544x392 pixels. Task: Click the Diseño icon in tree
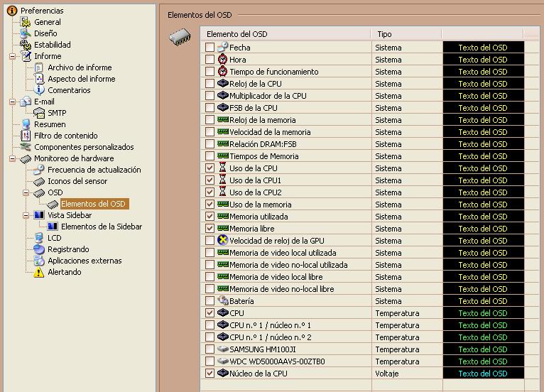coord(26,33)
